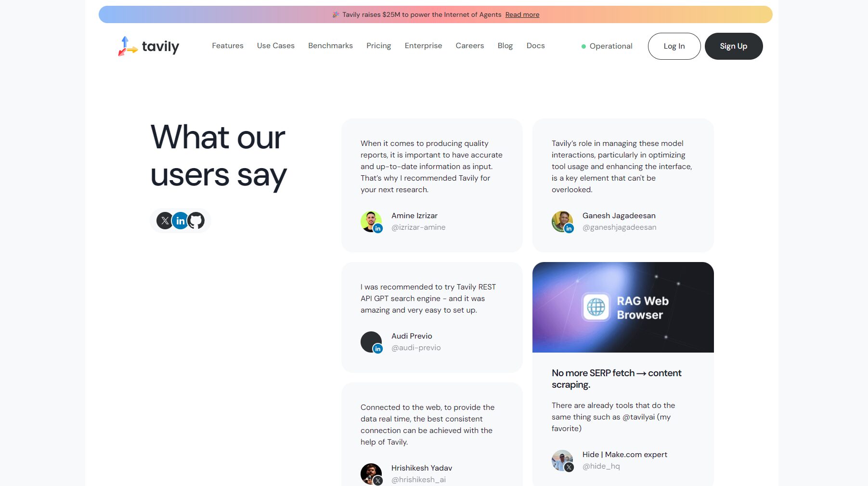868x486 pixels.
Task: Open the LinkedIn icon under heading
Action: 180,221
